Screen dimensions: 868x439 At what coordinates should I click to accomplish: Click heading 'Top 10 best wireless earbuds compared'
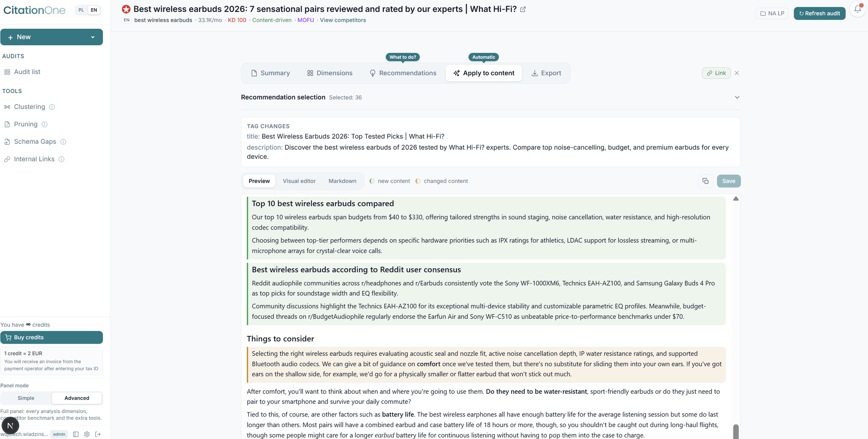[x=323, y=204]
